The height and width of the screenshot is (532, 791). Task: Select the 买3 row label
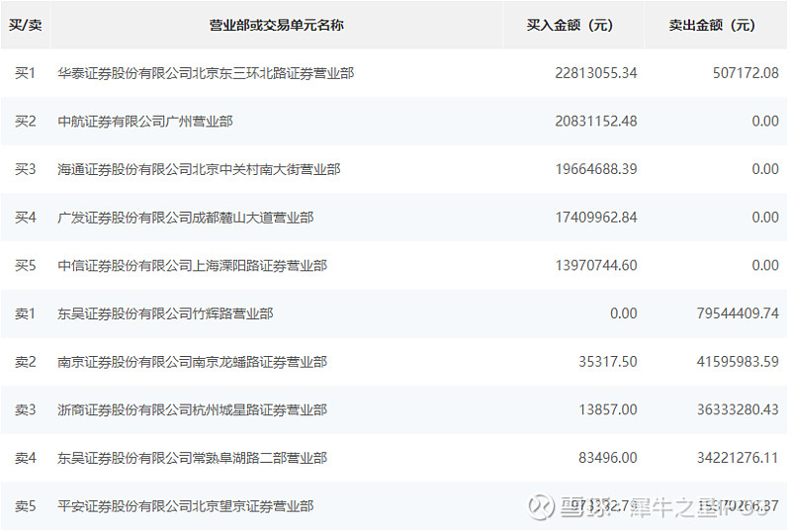pyautogui.click(x=26, y=169)
